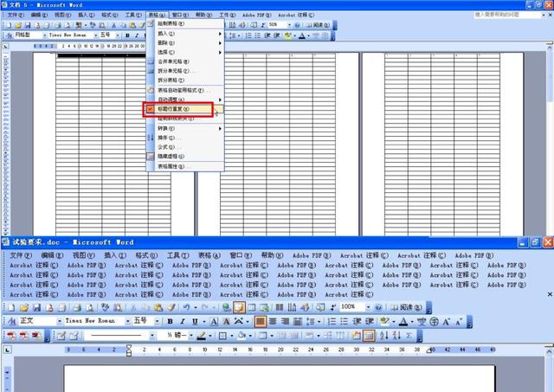Image resolution: width=554 pixels, height=392 pixels.
Task: Click Insert Table icon in lower window toolbar
Action: pyautogui.click(x=252, y=307)
